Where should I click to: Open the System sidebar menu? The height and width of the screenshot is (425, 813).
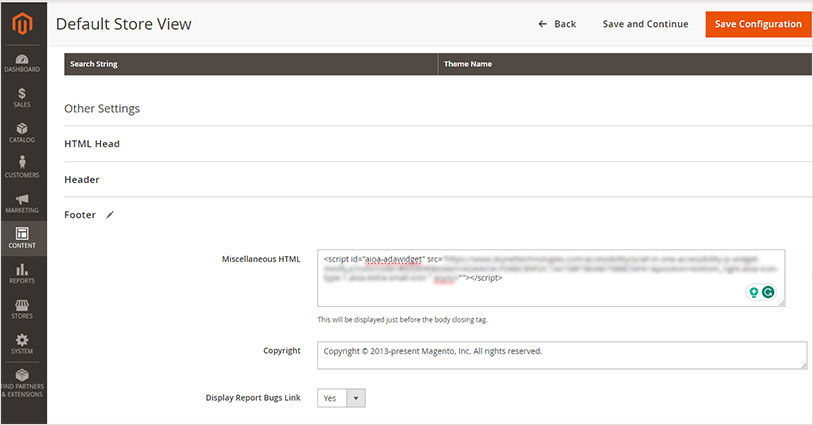click(x=22, y=344)
